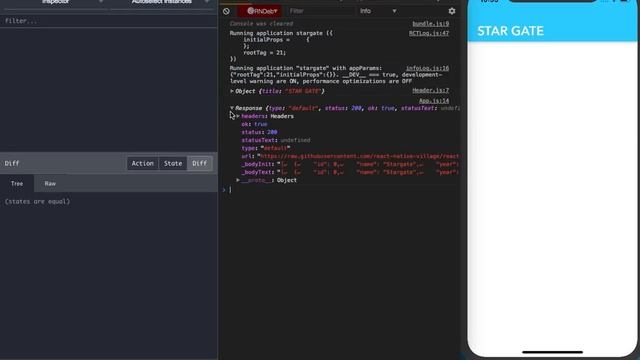
Task: Click the 'Console was cleared' message
Action: click(x=261, y=24)
